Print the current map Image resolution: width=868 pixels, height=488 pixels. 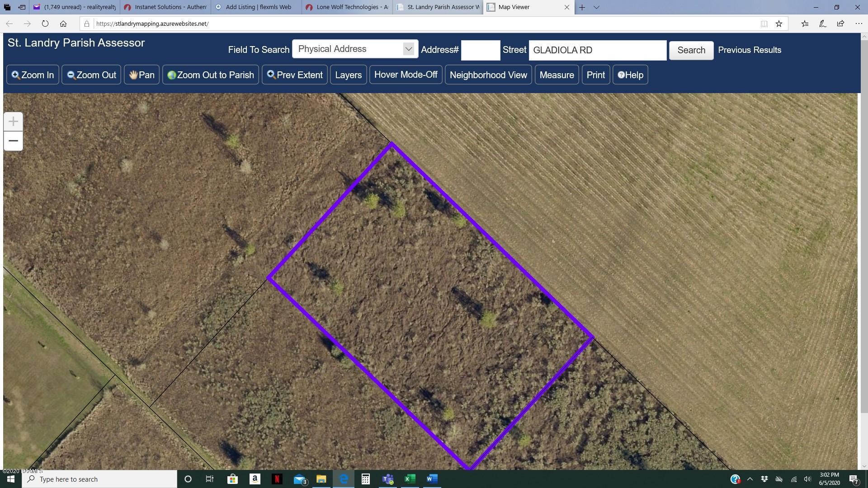[595, 75]
